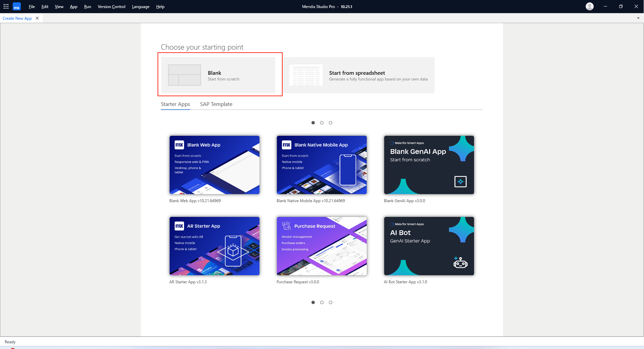Screen dimensions: 644x349
Task: Click mx logo on Blank Web App card
Action: 179,145
